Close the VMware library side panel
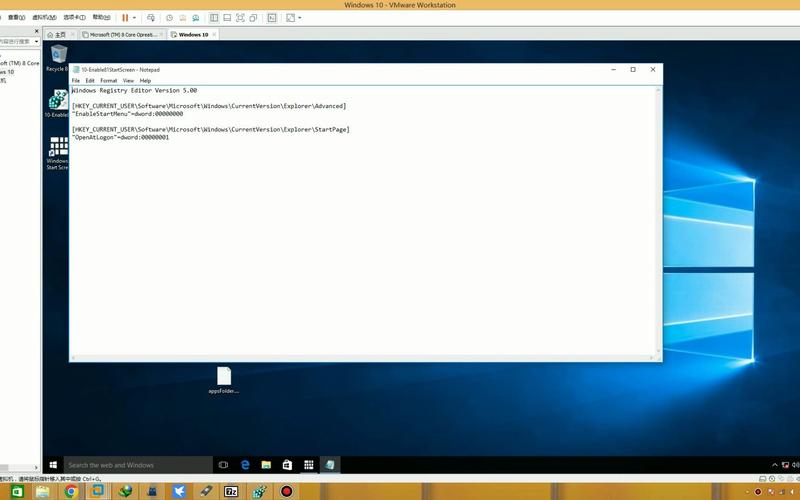The image size is (800, 500). click(x=36, y=31)
